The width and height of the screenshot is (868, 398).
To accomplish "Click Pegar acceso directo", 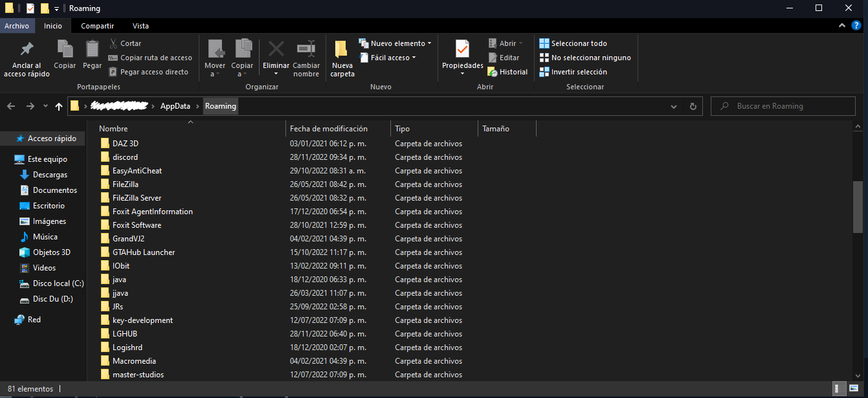I will click(x=148, y=72).
